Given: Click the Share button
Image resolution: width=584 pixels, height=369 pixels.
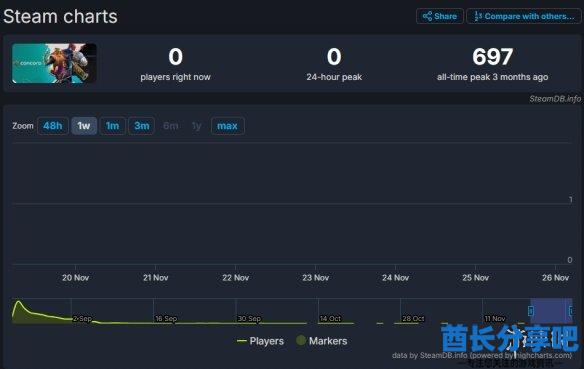Looking at the screenshot, I should tap(439, 16).
